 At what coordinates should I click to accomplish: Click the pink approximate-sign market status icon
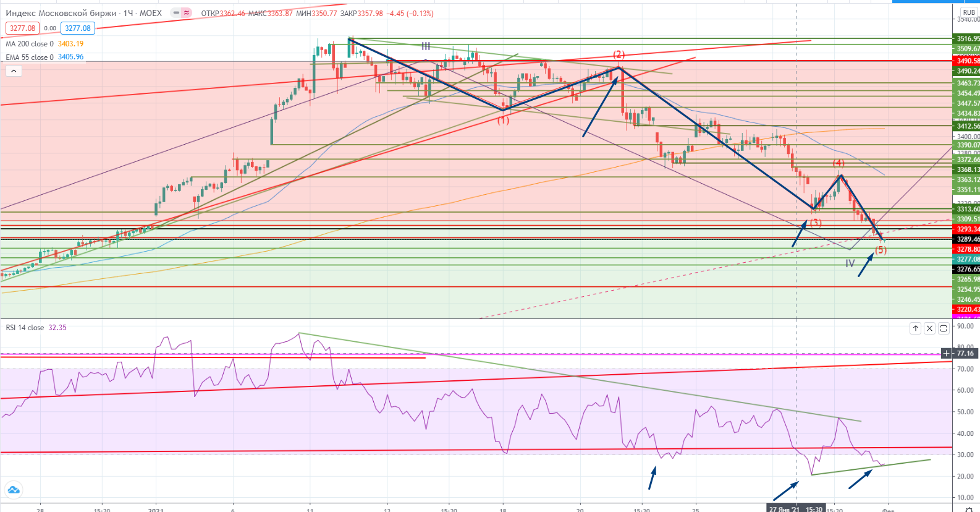[x=186, y=13]
